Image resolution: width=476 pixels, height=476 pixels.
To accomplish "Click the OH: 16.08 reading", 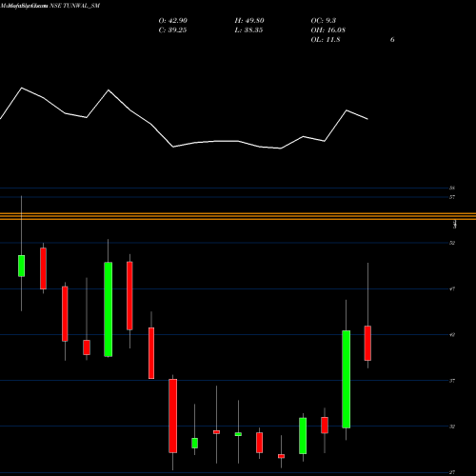I will [328, 30].
